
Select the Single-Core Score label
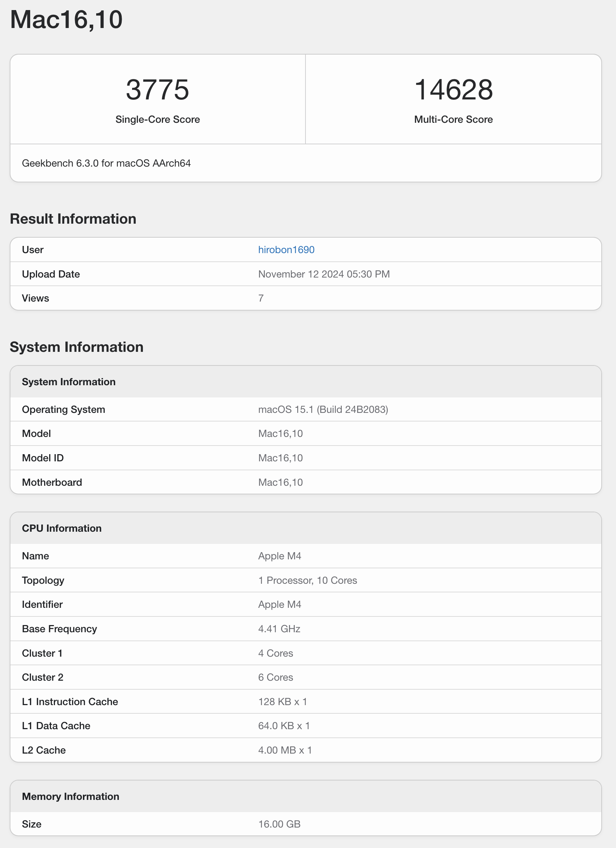point(157,119)
